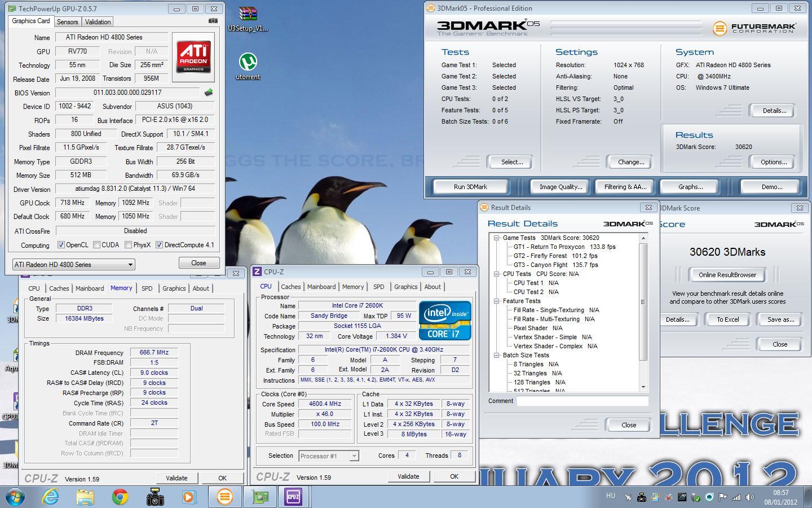Open the U3Setup WinRAR archive on desktop
The width and height of the screenshot is (812, 508).
click(248, 19)
